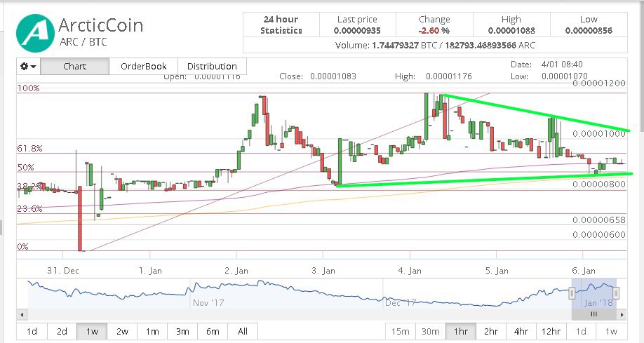The width and height of the screenshot is (644, 343).
Task: Switch to the Chart tab
Action: pyautogui.click(x=75, y=67)
